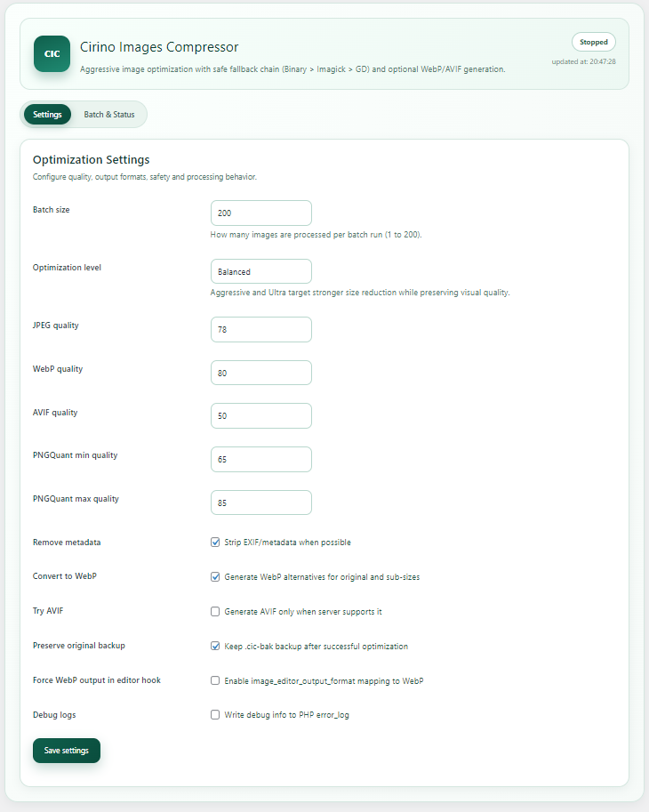Viewport: 649px width, 812px height.
Task: Click the WebP quality input field
Action: 261,373
